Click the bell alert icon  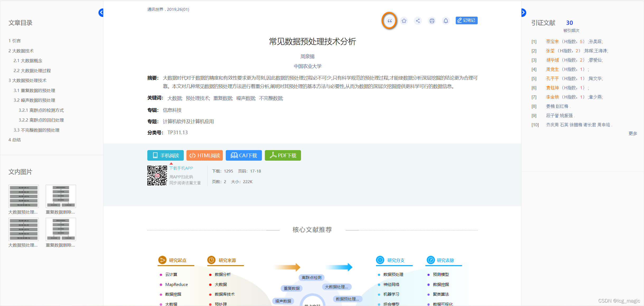(x=446, y=21)
